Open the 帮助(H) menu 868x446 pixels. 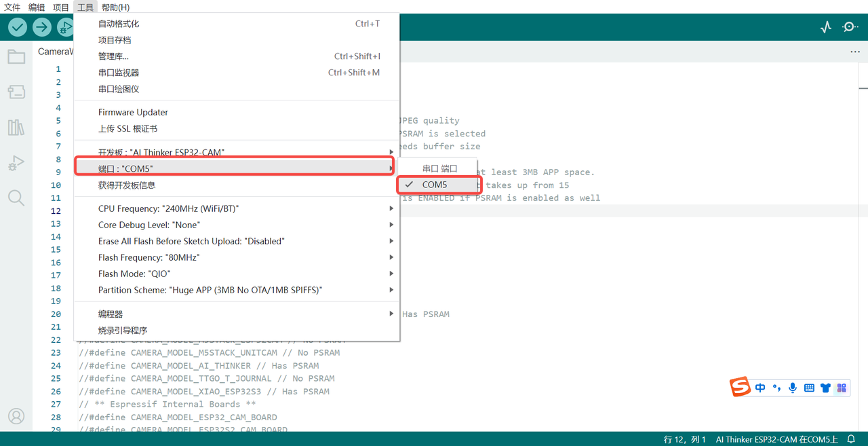[115, 7]
